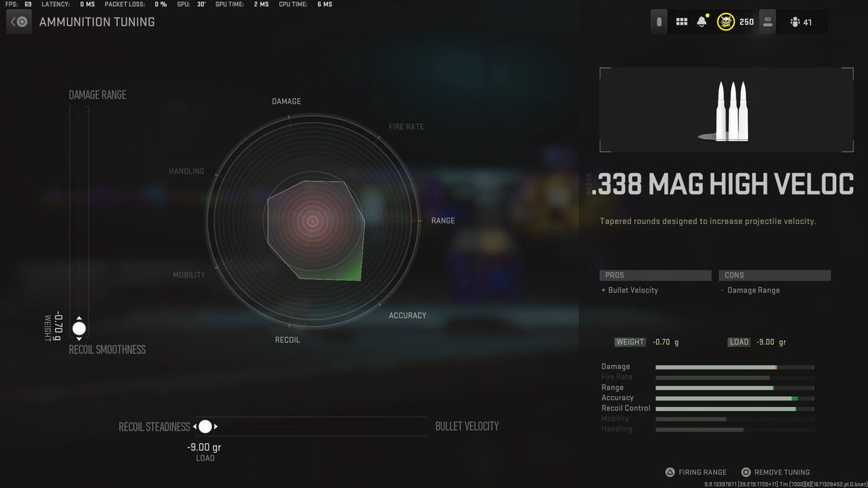Open the notifications bell icon

coord(702,22)
